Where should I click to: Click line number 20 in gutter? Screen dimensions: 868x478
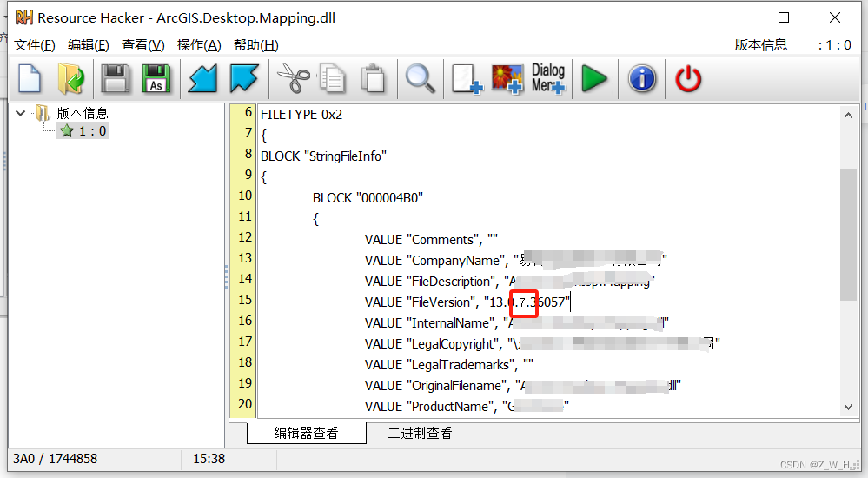tap(245, 404)
